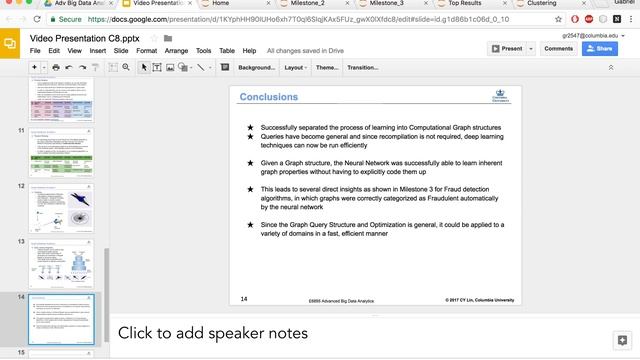Viewport: 640px width, 360px height.
Task: Click the Comments button
Action: pyautogui.click(x=558, y=49)
